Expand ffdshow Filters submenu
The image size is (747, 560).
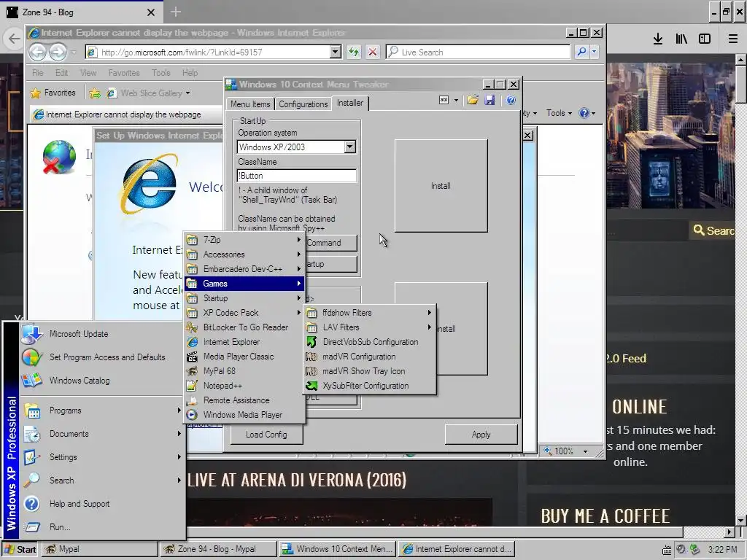point(370,312)
